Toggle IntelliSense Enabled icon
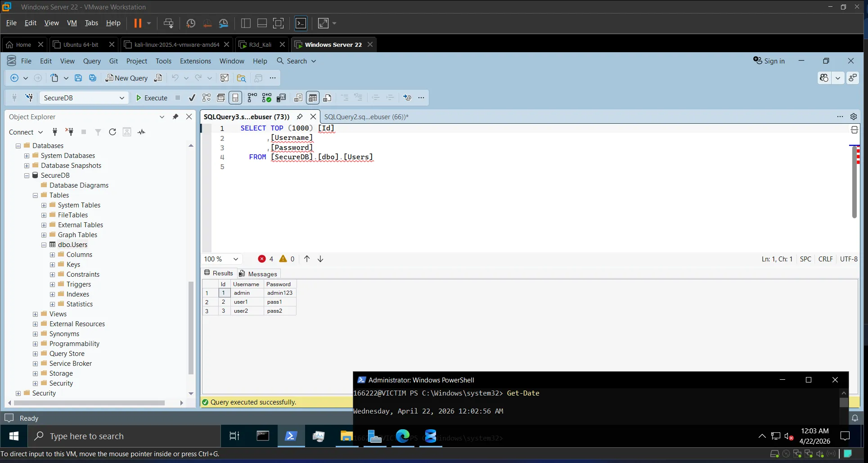Image resolution: width=868 pixels, height=463 pixels. (235, 98)
